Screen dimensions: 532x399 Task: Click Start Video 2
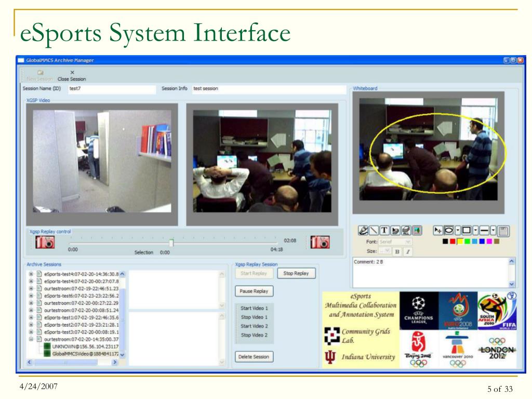(254, 326)
